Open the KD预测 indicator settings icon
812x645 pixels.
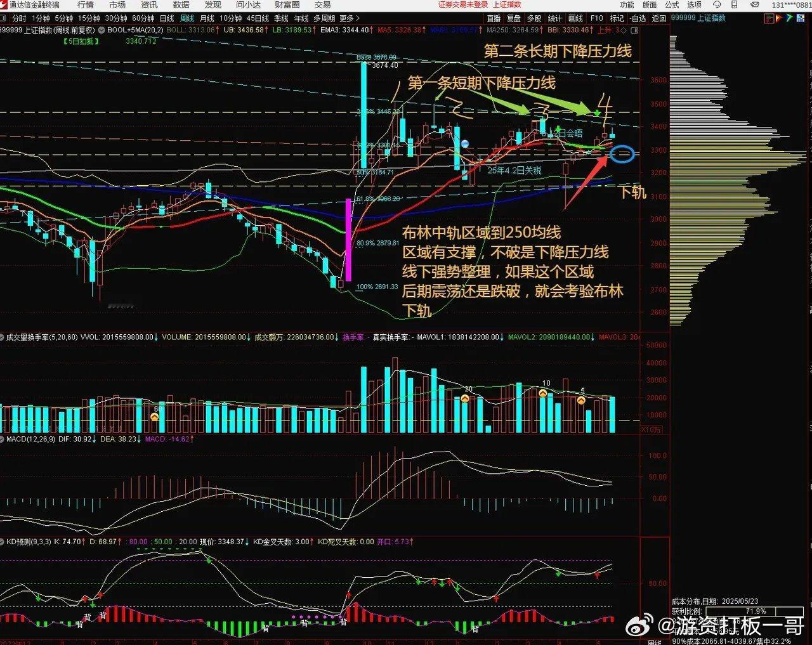(x=3, y=542)
